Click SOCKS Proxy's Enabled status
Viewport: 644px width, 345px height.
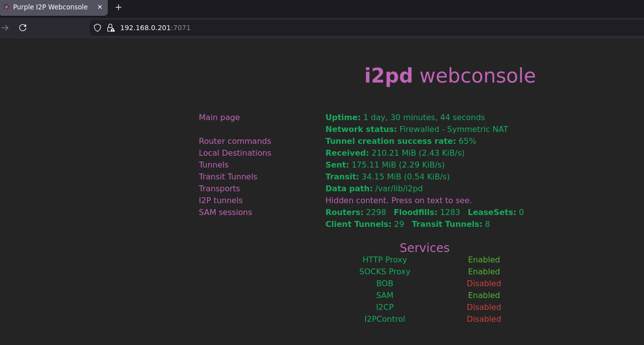(484, 272)
